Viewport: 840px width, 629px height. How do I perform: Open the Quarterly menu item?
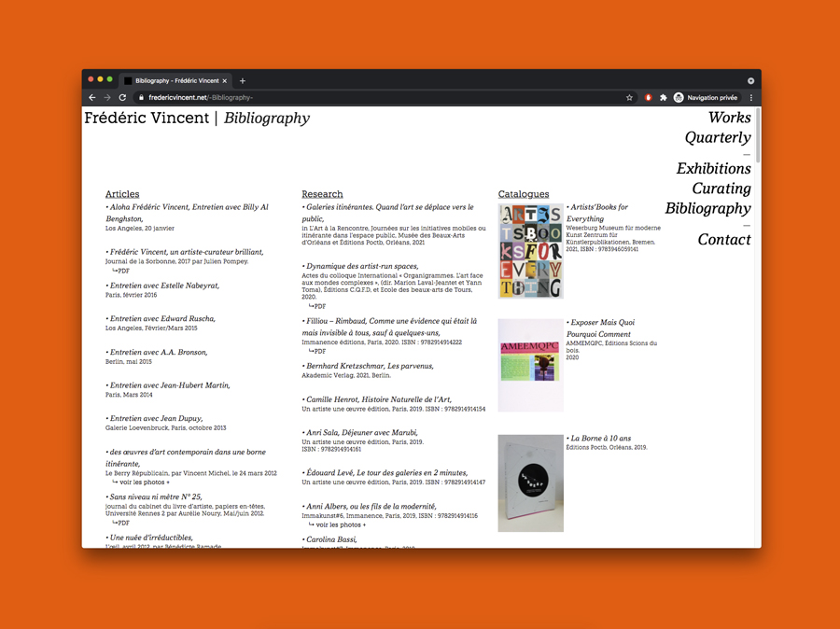(718, 138)
